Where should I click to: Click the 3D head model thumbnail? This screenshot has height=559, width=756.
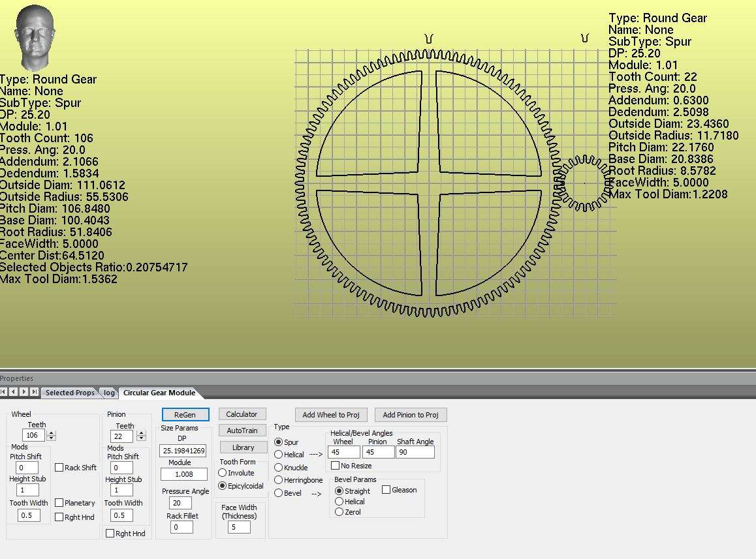[x=35, y=38]
